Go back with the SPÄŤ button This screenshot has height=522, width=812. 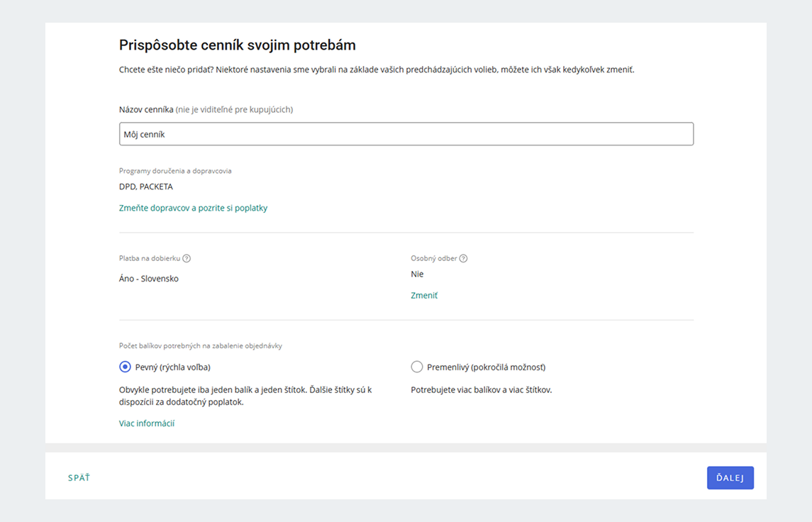(x=79, y=478)
